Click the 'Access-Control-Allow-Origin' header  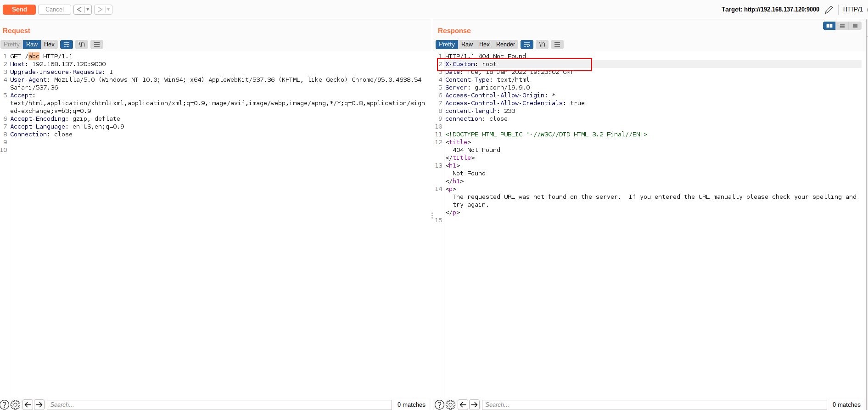[500, 95]
